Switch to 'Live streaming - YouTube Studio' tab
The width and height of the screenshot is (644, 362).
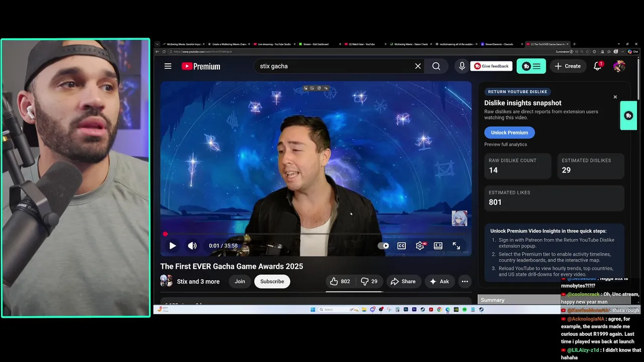(274, 44)
